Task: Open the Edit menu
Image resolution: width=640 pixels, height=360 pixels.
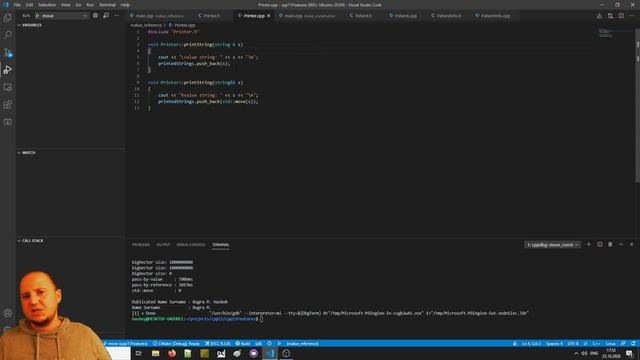Action: [29, 5]
